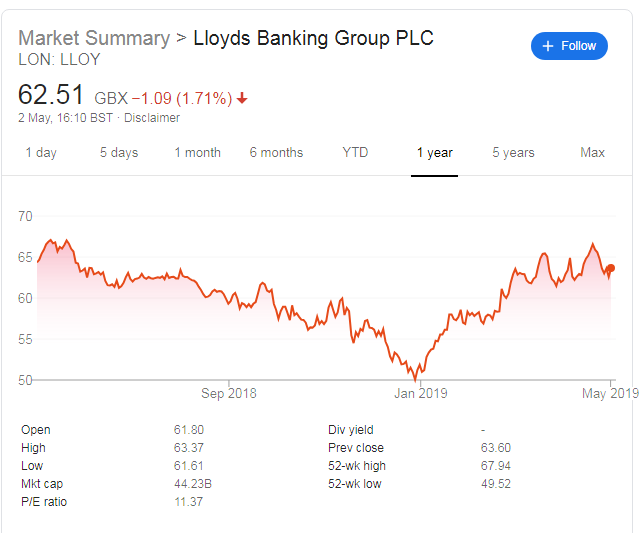
Task: Select the 1 year tab
Action: (435, 153)
